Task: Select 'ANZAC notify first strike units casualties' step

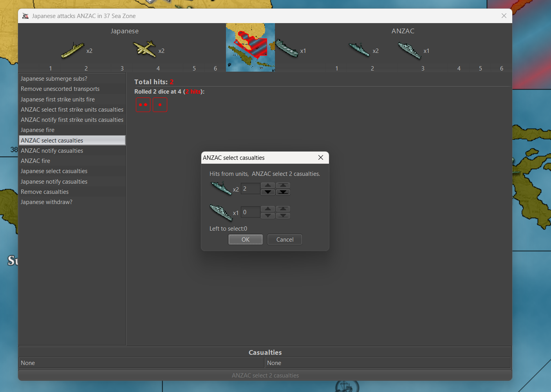Action: (72, 120)
